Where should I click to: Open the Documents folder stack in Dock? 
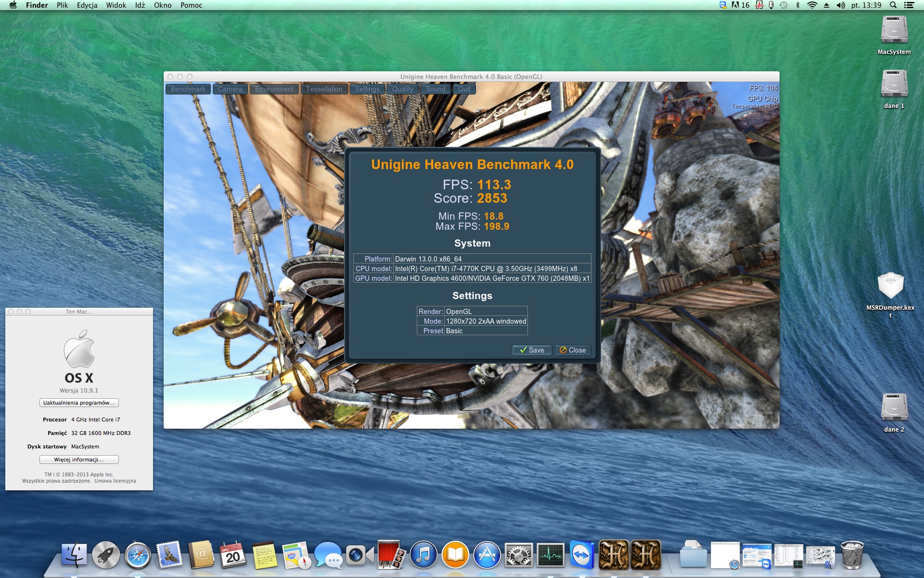click(693, 555)
